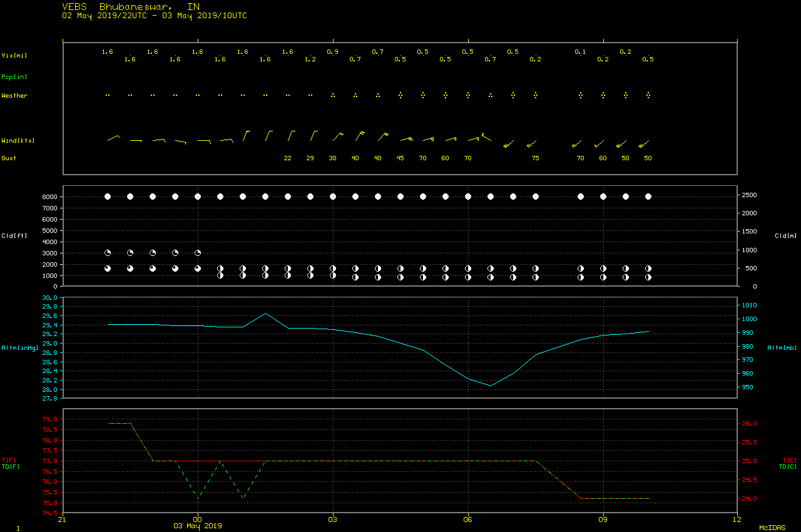
Task: Click the McIDAS label in the corner
Action: click(772, 528)
